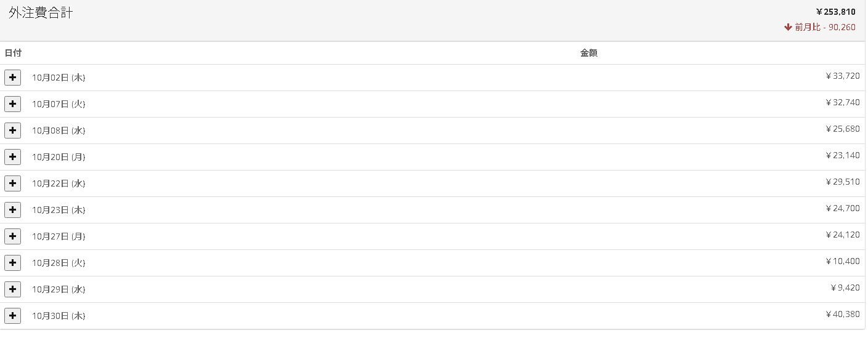Expand the 10月07日 (火) row details
This screenshot has height=338, width=868.
pos(12,104)
